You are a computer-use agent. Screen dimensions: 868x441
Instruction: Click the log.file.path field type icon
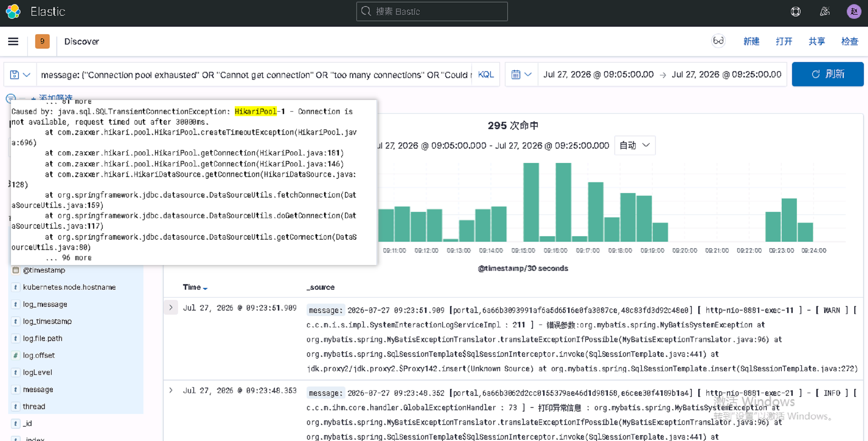(15, 338)
